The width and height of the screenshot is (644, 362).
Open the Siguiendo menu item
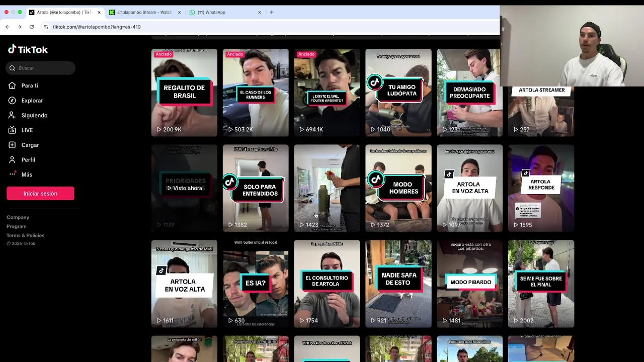pos(34,115)
